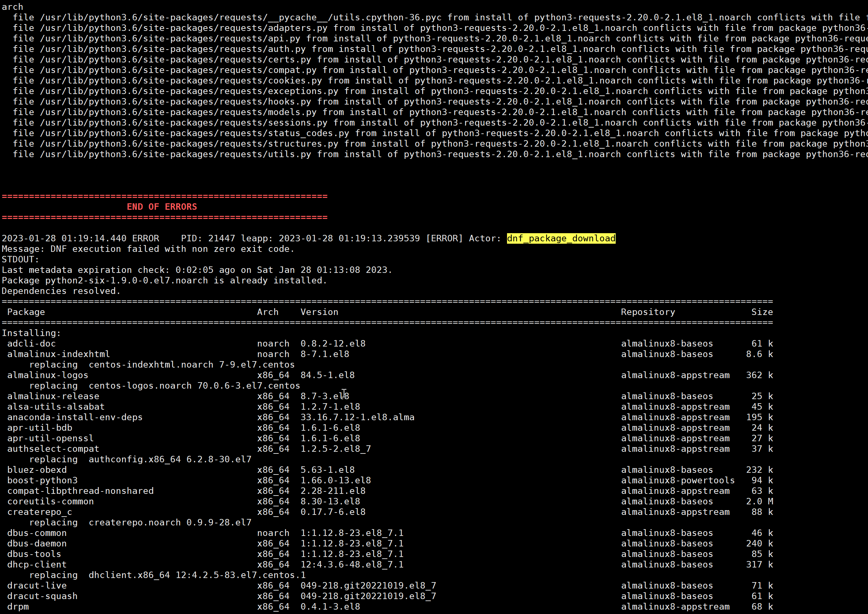Select the createrepo_c package entry
This screenshot has height=614, width=868.
[x=39, y=511]
